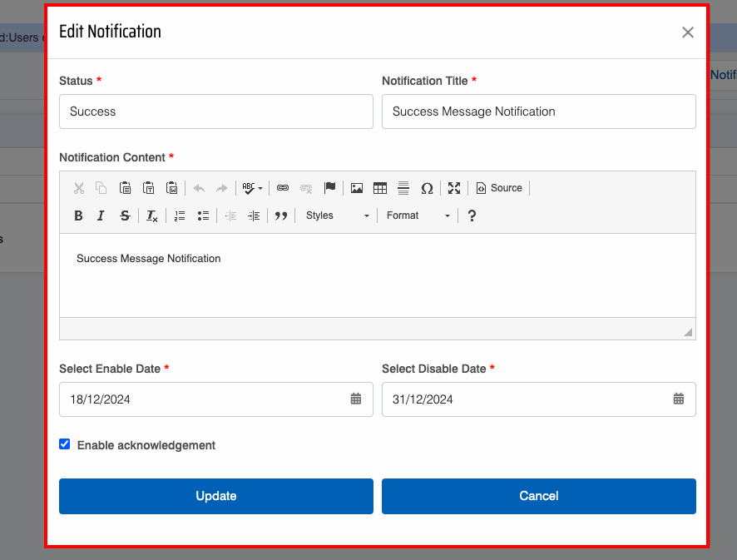Expand the Format dropdown
This screenshot has height=560, width=737.
(x=418, y=216)
